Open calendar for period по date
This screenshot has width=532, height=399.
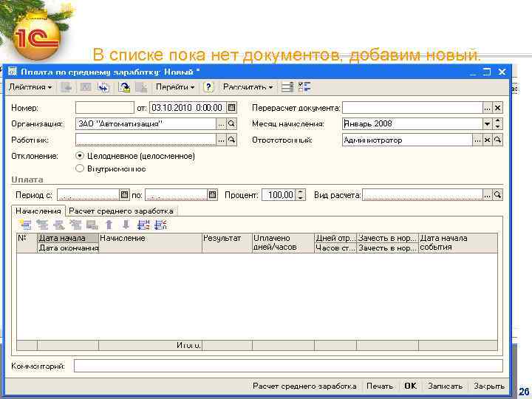(x=212, y=195)
